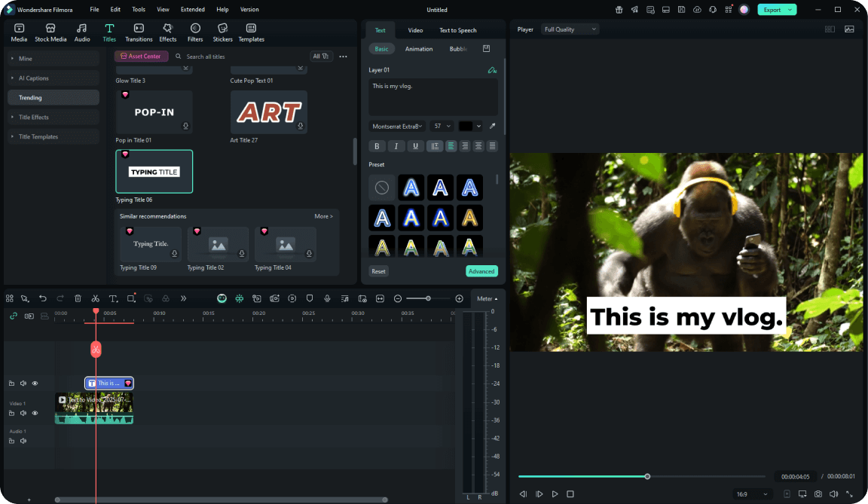Mute the Audio 1 track
868x504 pixels.
[x=23, y=441]
